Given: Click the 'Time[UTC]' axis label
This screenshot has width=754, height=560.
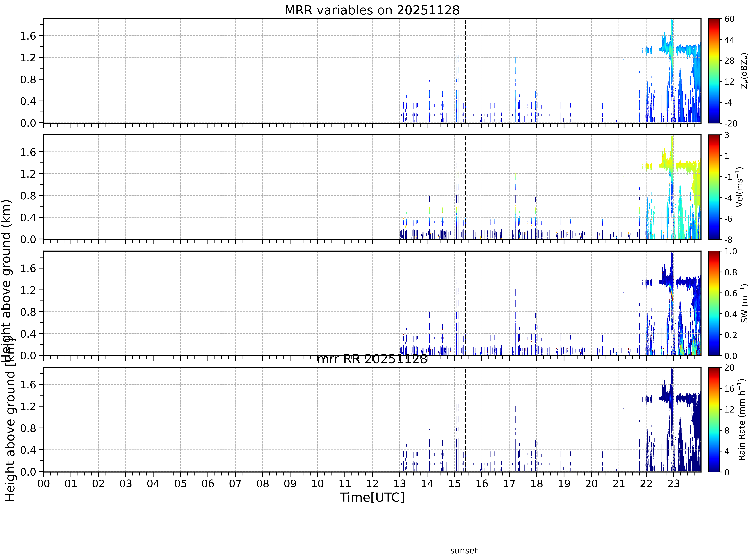Looking at the screenshot, I should [372, 497].
